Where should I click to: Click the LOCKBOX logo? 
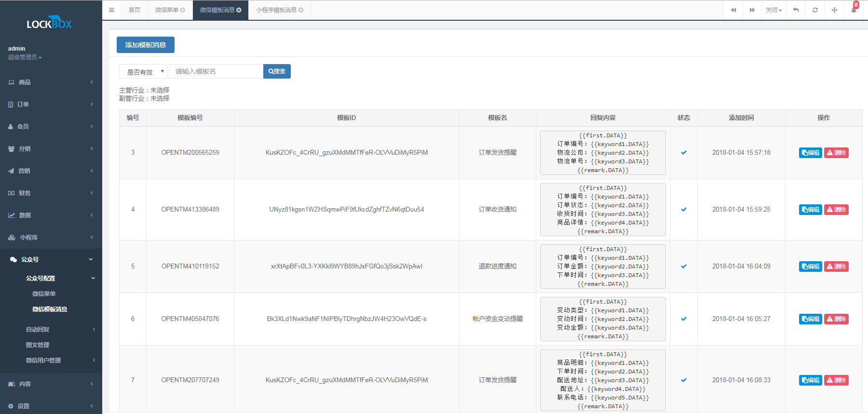[x=49, y=23]
